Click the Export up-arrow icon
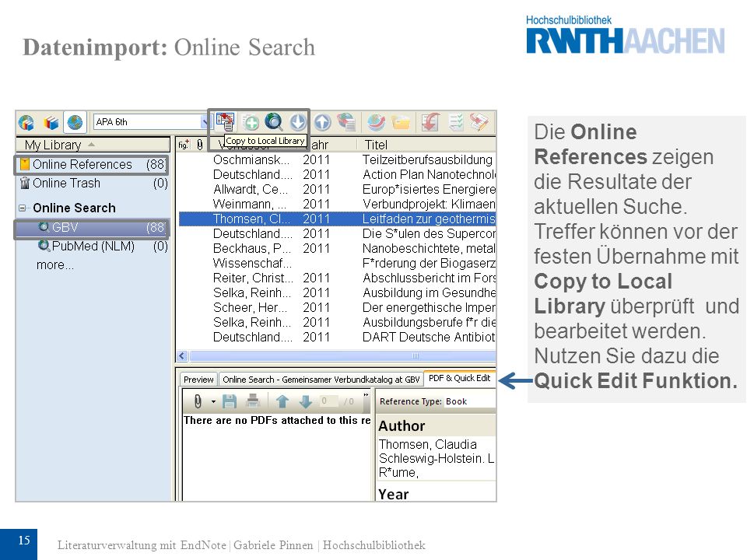This screenshot has width=747, height=560. point(322,122)
